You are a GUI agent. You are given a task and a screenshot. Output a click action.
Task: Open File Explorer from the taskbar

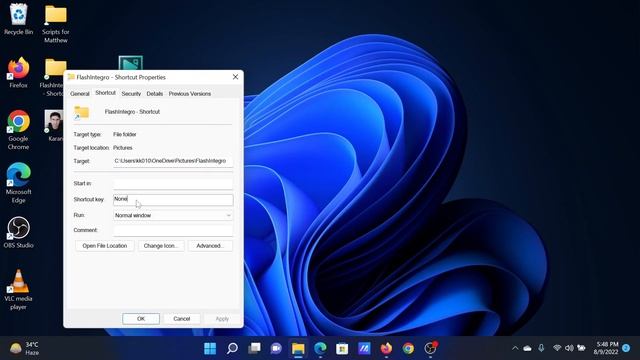click(298, 348)
